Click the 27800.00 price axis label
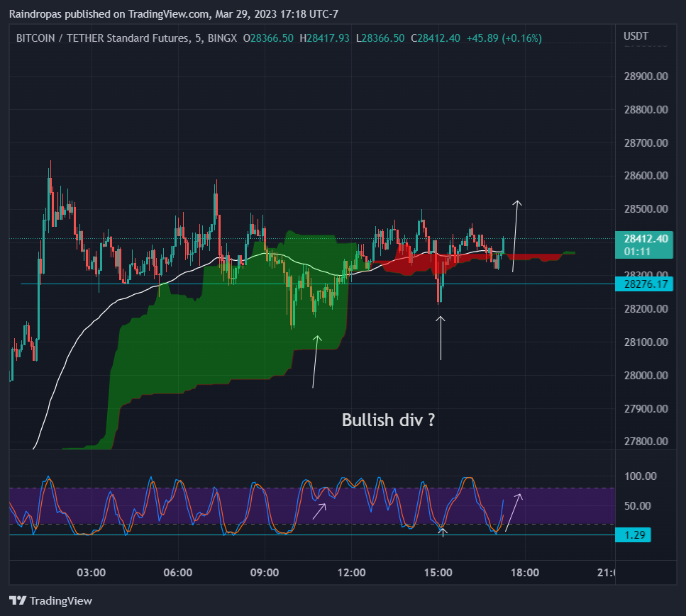 coord(646,442)
